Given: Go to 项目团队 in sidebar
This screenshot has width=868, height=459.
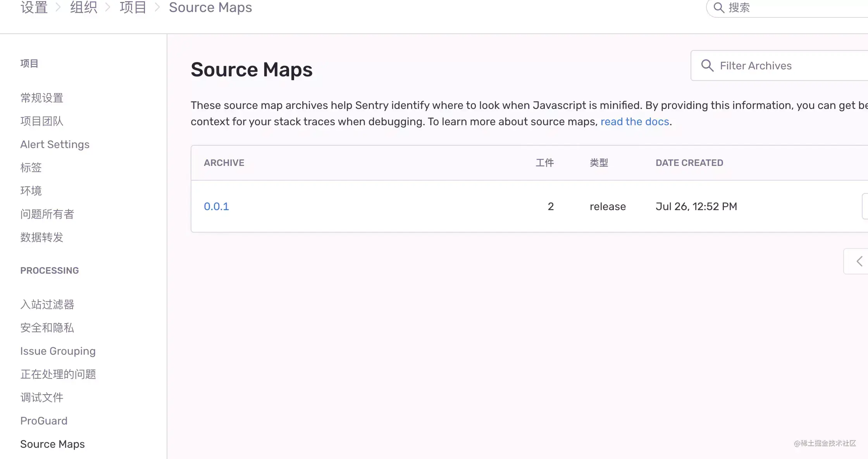Looking at the screenshot, I should [42, 121].
